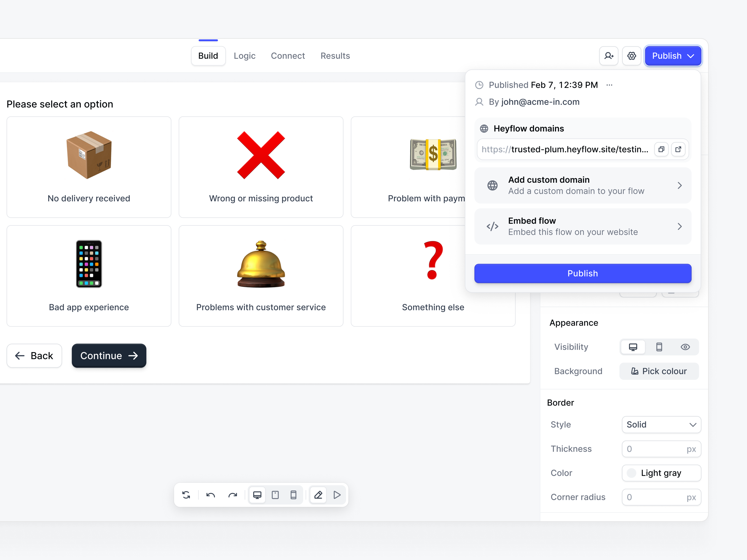This screenshot has height=560, width=747.
Task: Switch to the Logic tab
Action: tap(244, 56)
